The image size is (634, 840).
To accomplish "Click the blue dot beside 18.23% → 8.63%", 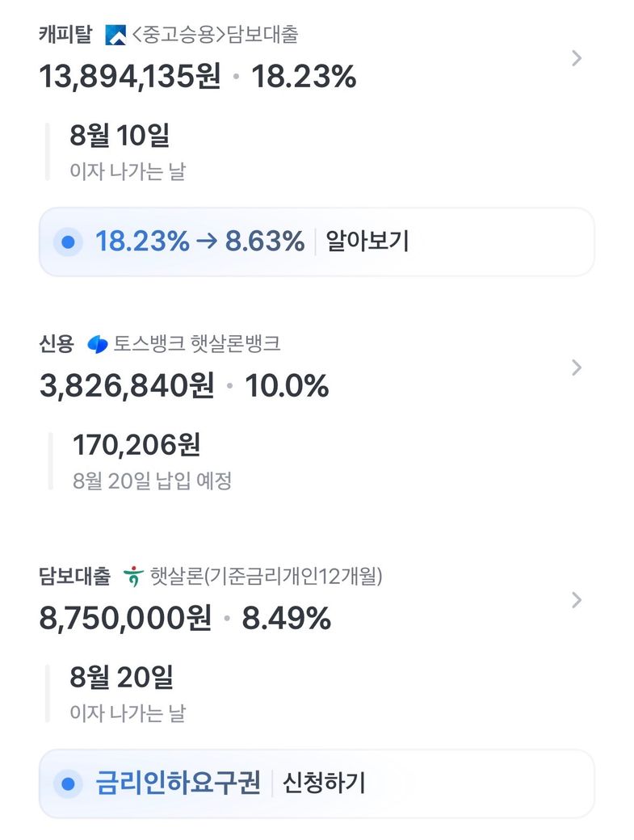I will (68, 242).
